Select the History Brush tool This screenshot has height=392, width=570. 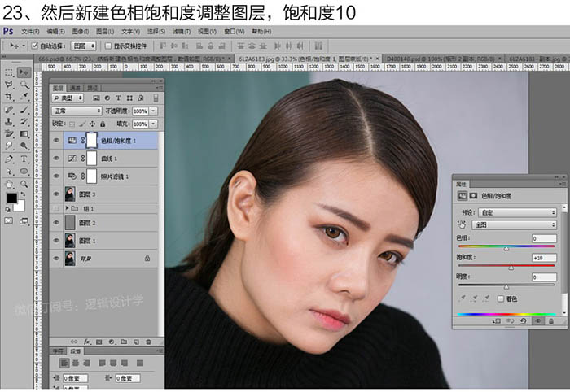pyautogui.click(x=24, y=122)
